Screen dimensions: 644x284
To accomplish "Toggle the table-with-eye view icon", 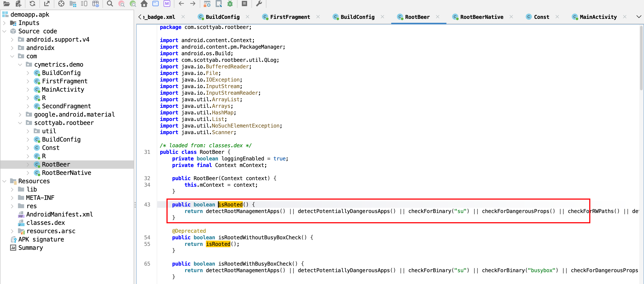I will (x=96, y=4).
